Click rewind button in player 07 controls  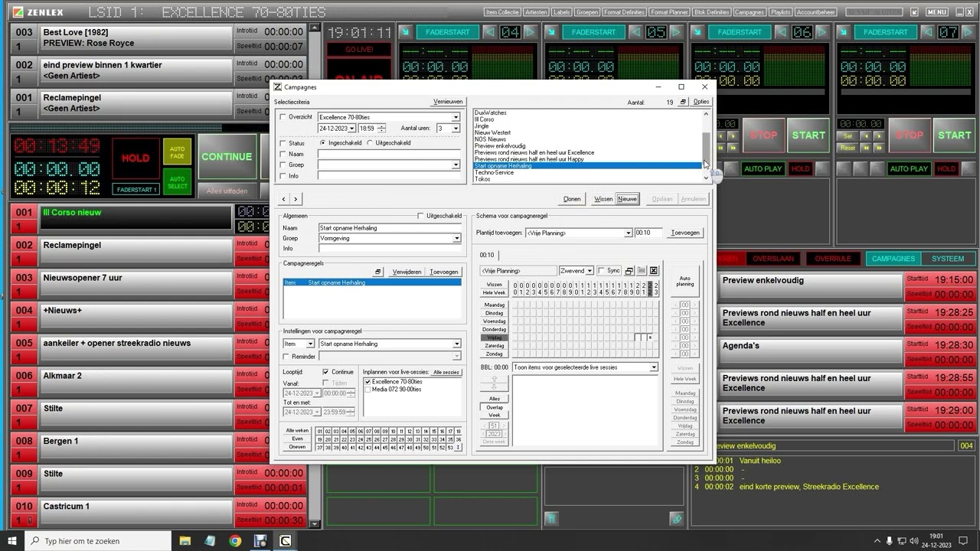(867, 148)
